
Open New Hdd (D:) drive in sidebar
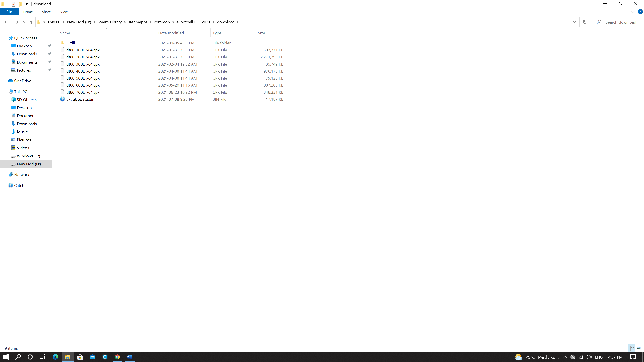[x=29, y=164]
